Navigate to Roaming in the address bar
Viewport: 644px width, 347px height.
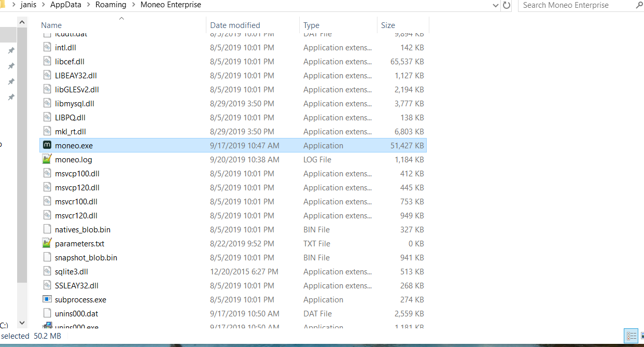(111, 5)
